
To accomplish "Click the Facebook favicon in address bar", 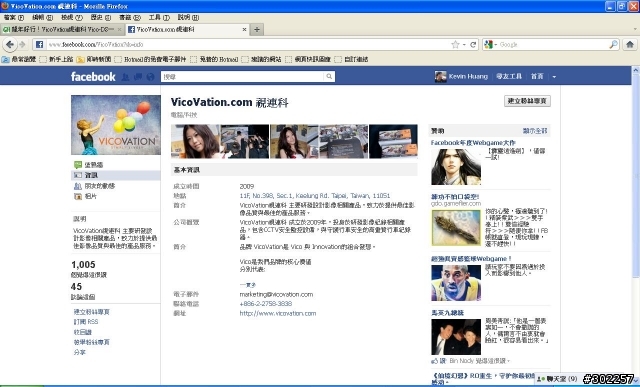I will tap(39, 44).
